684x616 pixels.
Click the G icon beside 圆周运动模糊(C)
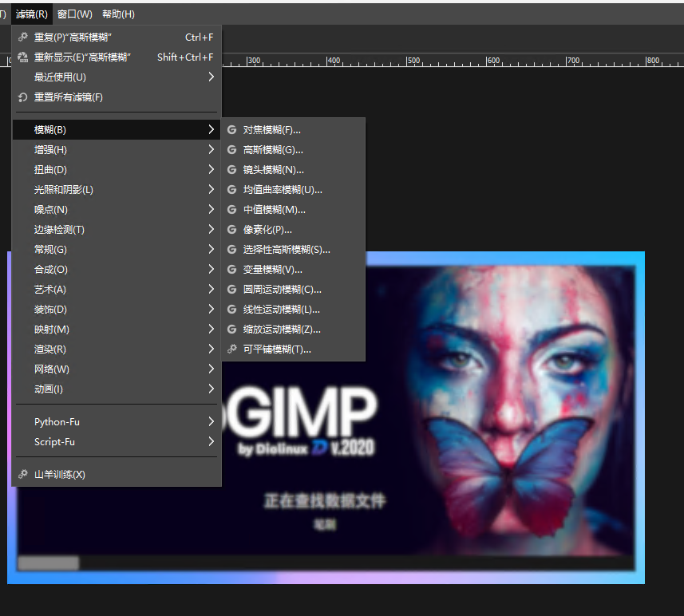[x=231, y=289]
